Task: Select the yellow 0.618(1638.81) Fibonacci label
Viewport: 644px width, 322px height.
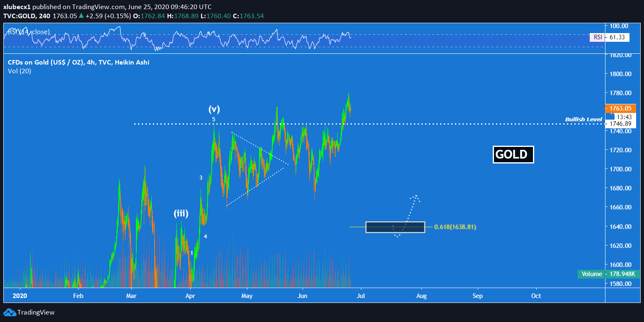Action: (x=455, y=227)
